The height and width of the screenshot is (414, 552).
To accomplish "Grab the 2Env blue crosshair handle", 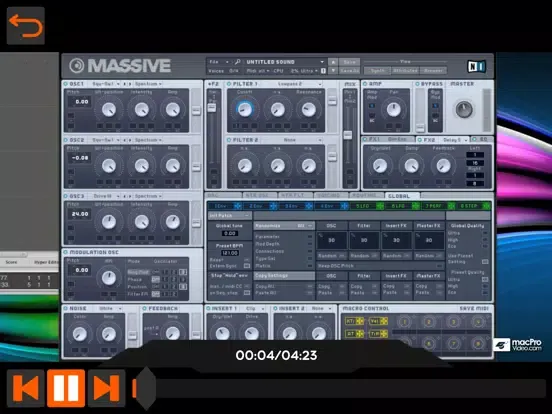I will pos(273,206).
